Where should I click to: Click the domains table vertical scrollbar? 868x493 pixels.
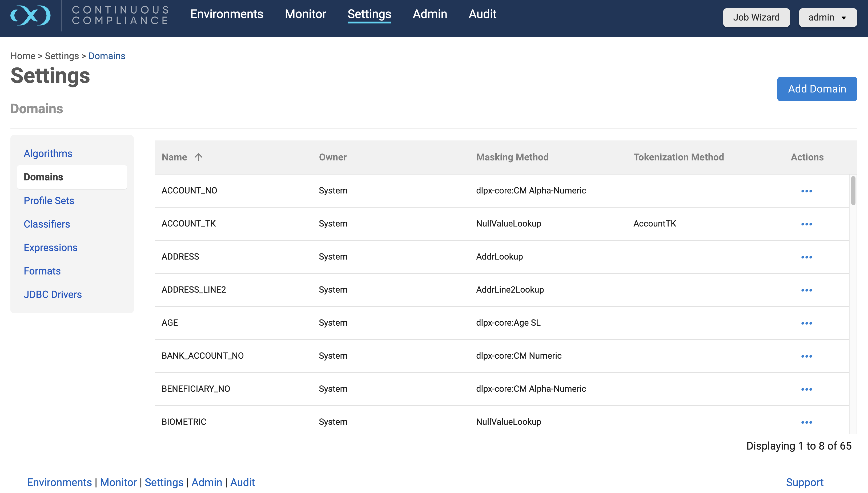[853, 191]
